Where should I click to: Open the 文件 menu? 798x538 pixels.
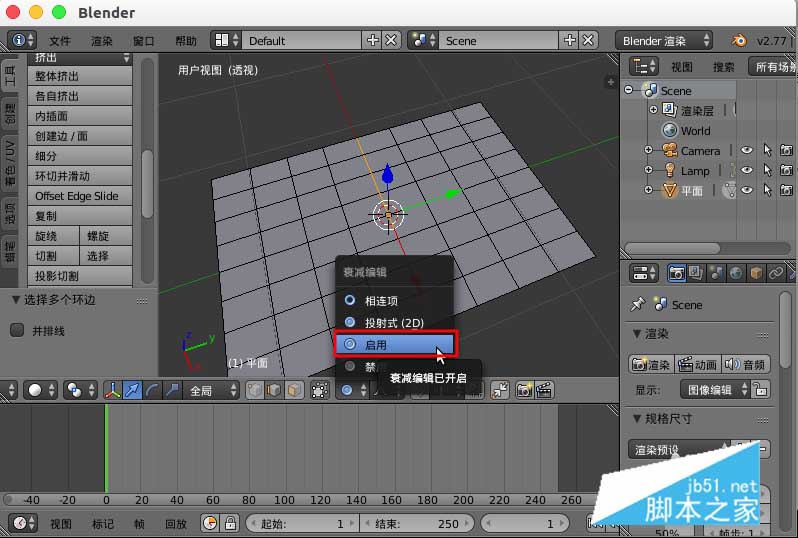(x=60, y=41)
